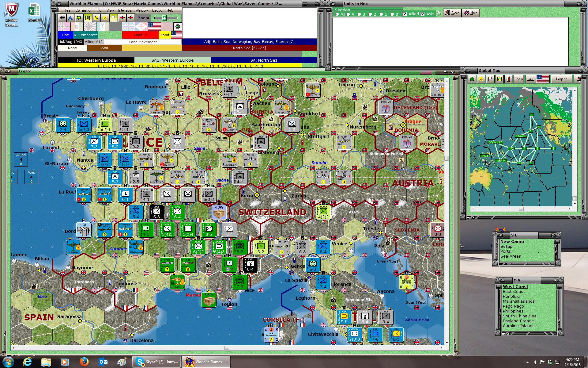Select South China Sea in the M V list
The height and width of the screenshot is (368, 588).
click(519, 316)
